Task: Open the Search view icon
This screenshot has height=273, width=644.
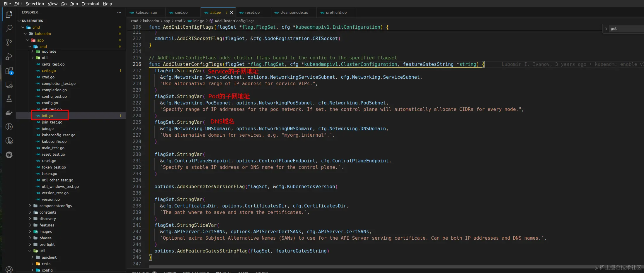Action: pos(9,28)
